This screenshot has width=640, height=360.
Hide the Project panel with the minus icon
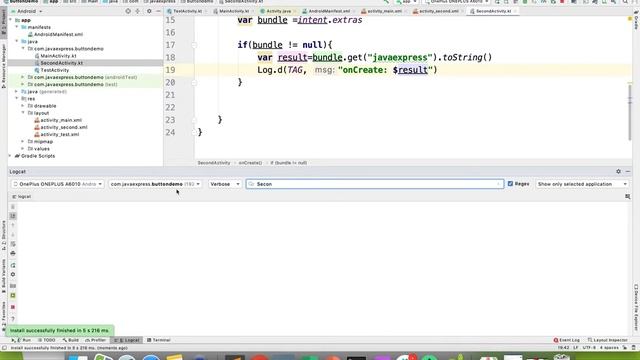[x=158, y=11]
